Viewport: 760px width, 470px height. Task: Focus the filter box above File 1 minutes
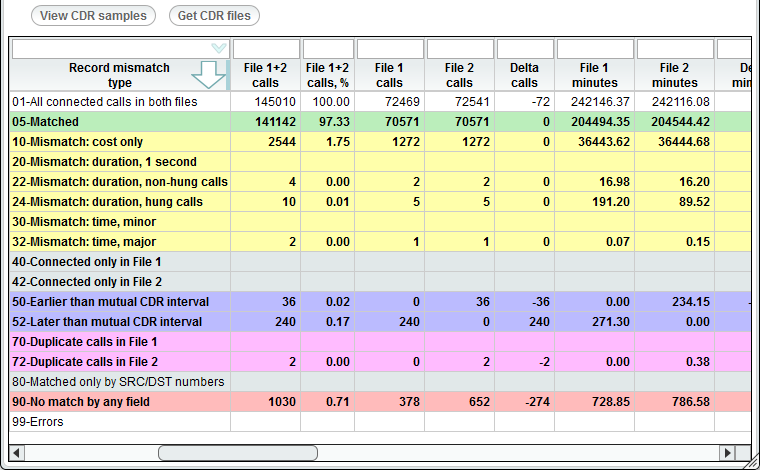[594, 49]
